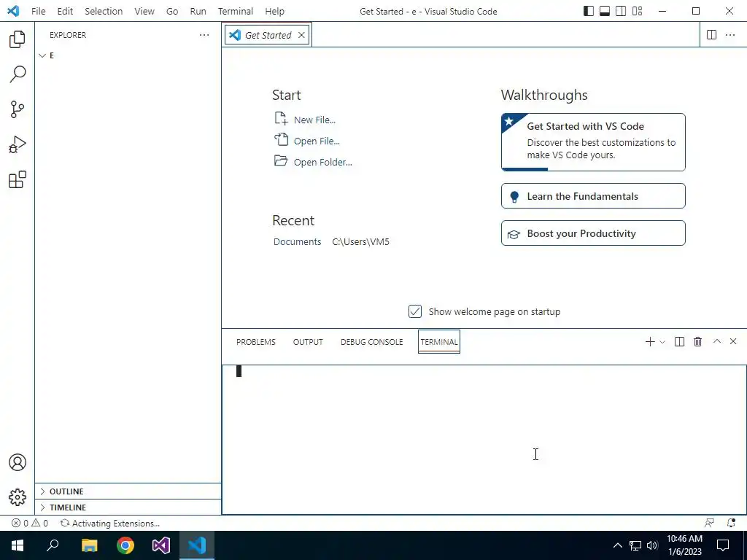
Task: Open Source Control view icon
Action: [x=18, y=109]
